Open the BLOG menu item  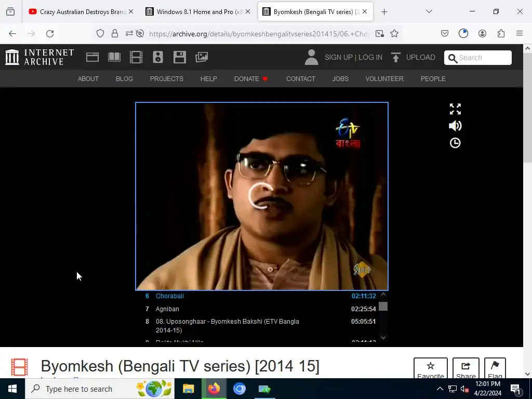[x=124, y=79]
